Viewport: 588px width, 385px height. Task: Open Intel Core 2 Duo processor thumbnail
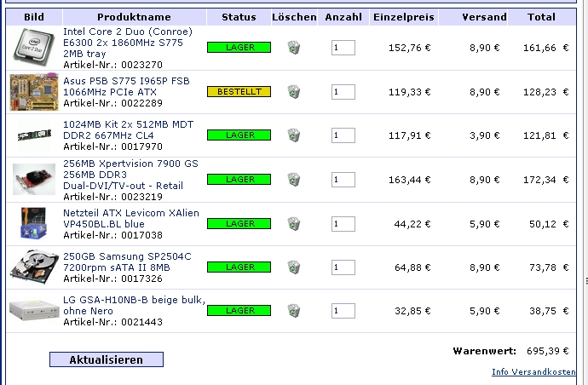tap(34, 47)
